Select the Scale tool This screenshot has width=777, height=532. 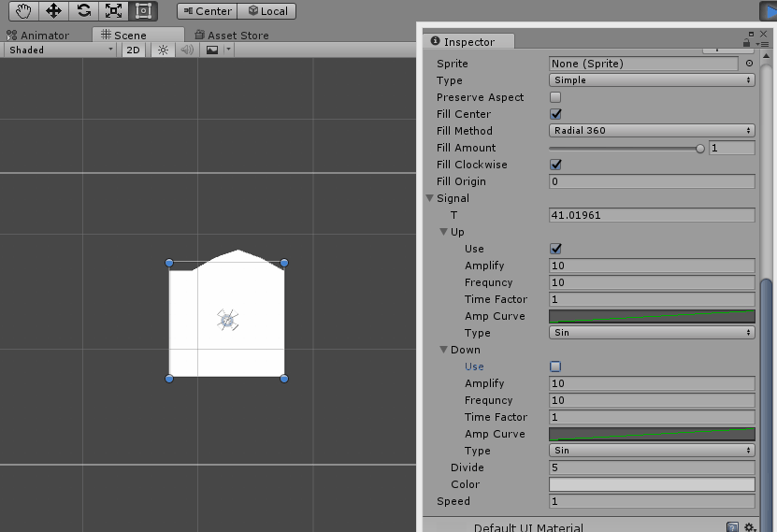tap(113, 11)
